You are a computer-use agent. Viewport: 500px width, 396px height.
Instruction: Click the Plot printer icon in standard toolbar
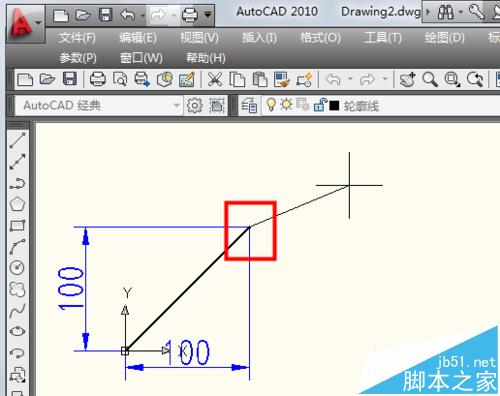click(98, 80)
